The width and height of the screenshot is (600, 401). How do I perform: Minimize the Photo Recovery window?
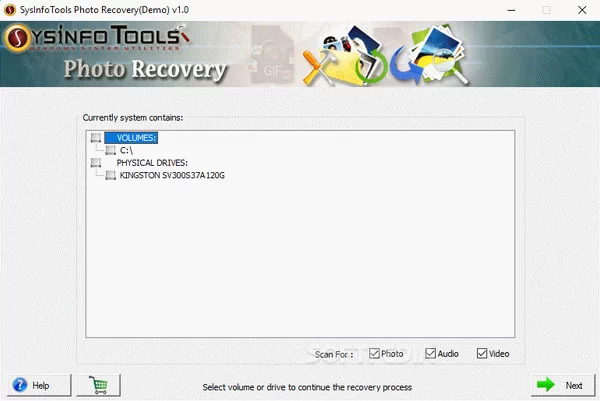click(x=511, y=10)
